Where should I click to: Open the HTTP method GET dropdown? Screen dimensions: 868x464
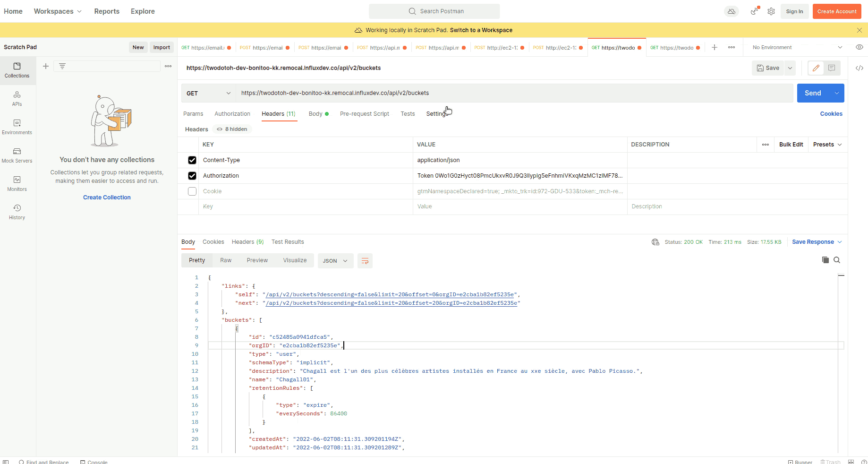209,93
